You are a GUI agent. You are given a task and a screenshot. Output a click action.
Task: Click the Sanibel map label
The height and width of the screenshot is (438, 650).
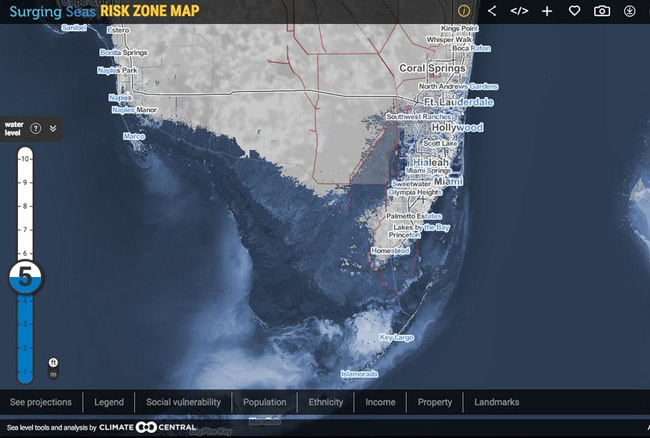click(74, 28)
